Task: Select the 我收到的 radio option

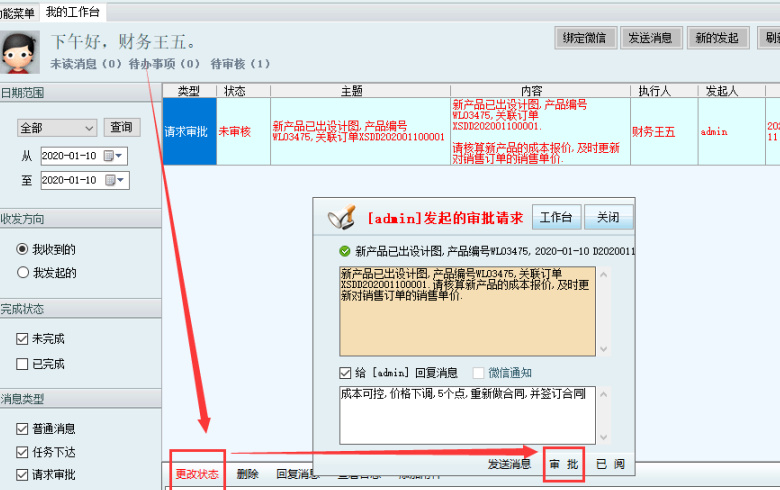Action: (x=23, y=249)
